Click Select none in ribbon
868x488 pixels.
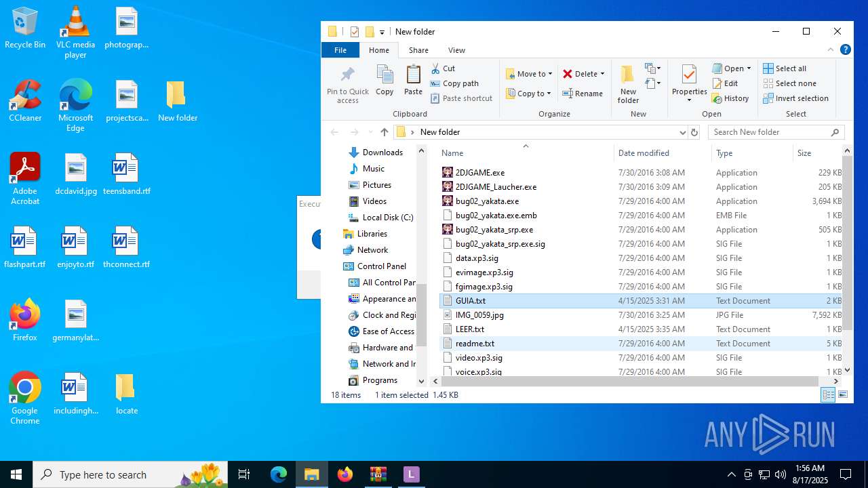(789, 83)
